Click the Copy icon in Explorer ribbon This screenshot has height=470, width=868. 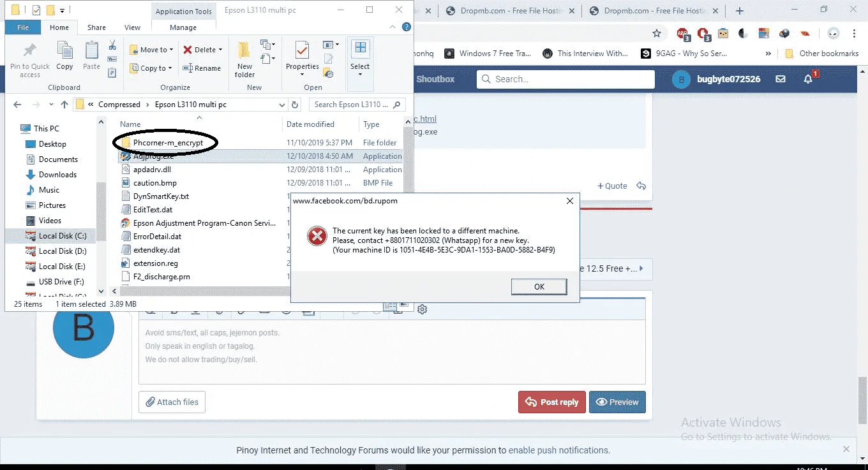click(x=64, y=55)
